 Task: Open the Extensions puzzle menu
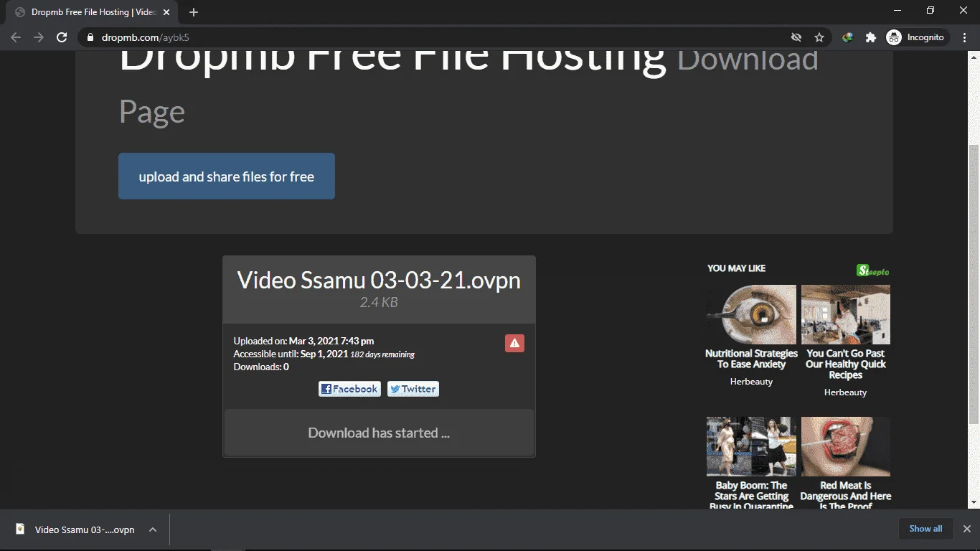(871, 37)
